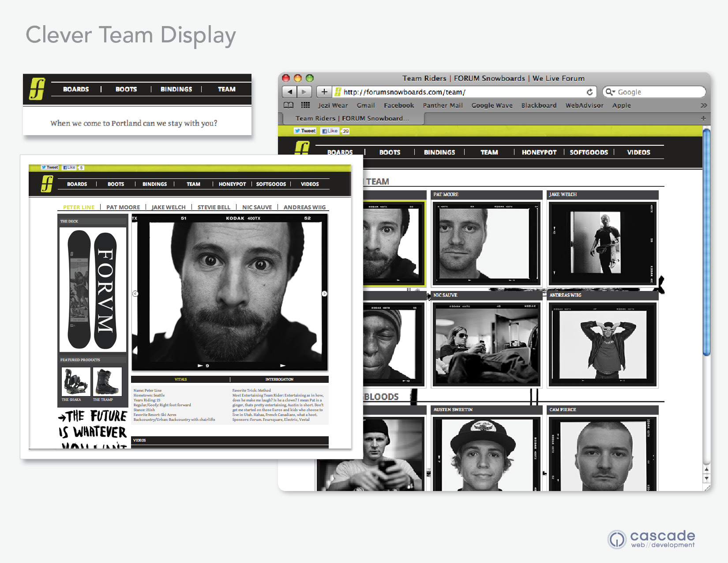Click the scrollbar up arrow in Safari
This screenshot has width=728, height=563.
[x=706, y=469]
